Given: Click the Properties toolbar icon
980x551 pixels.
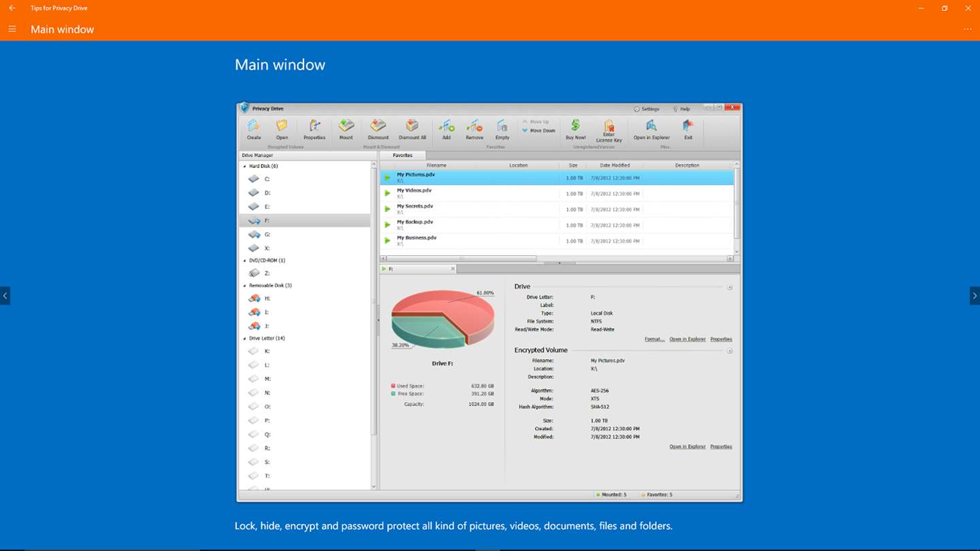Looking at the screenshot, I should [314, 130].
